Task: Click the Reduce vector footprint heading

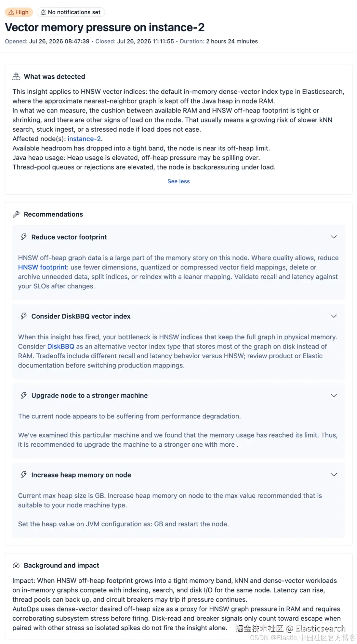Action: [69, 237]
